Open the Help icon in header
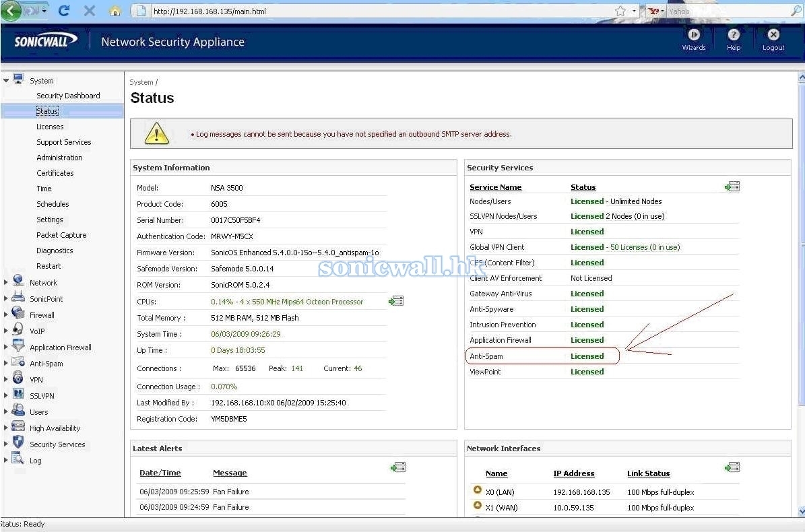 tap(734, 34)
